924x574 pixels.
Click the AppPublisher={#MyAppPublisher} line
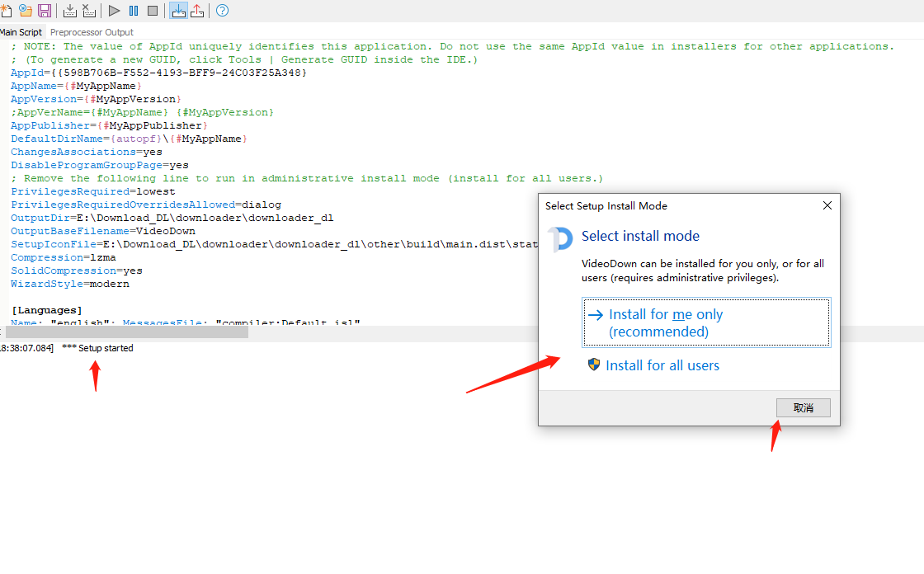[109, 125]
